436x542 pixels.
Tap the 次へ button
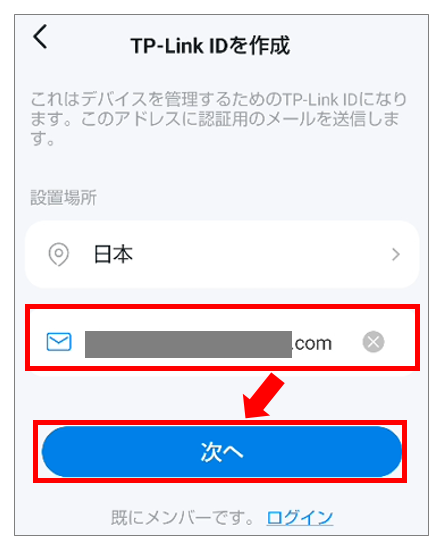(x=222, y=451)
